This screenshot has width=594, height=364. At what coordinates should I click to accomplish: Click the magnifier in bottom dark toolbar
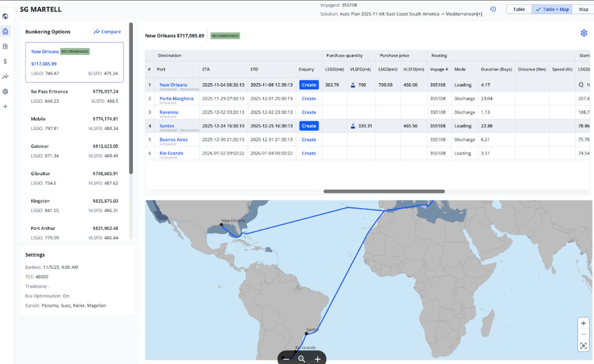pos(301,359)
